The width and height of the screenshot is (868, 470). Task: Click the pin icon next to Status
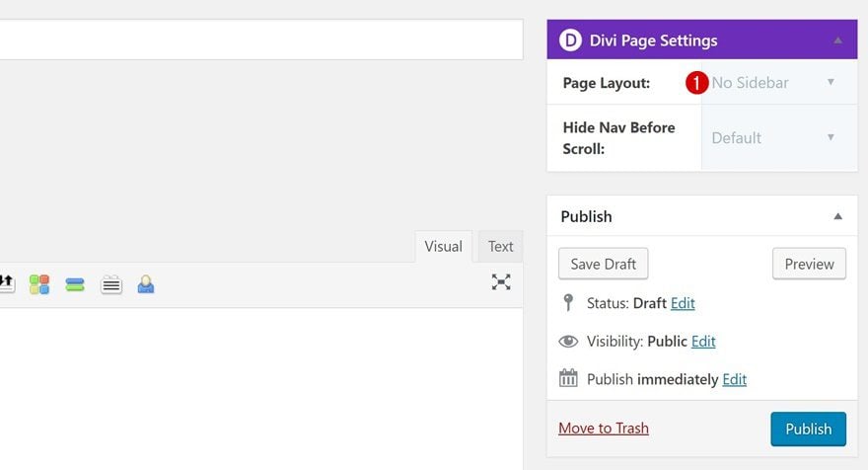[567, 303]
